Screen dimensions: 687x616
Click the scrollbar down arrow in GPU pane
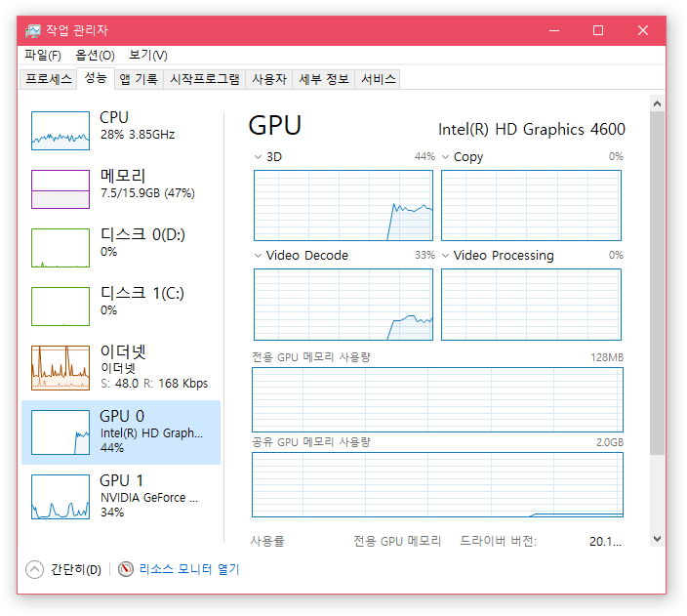tap(657, 538)
